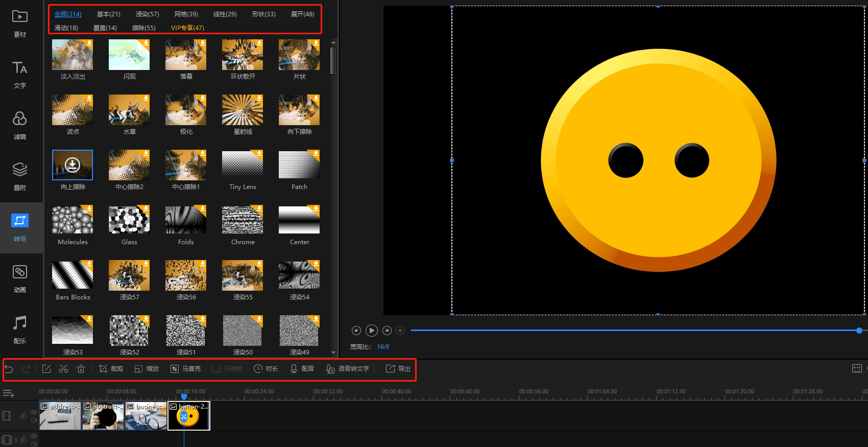Play the preview video
This screenshot has width=868, height=447.
tap(372, 331)
